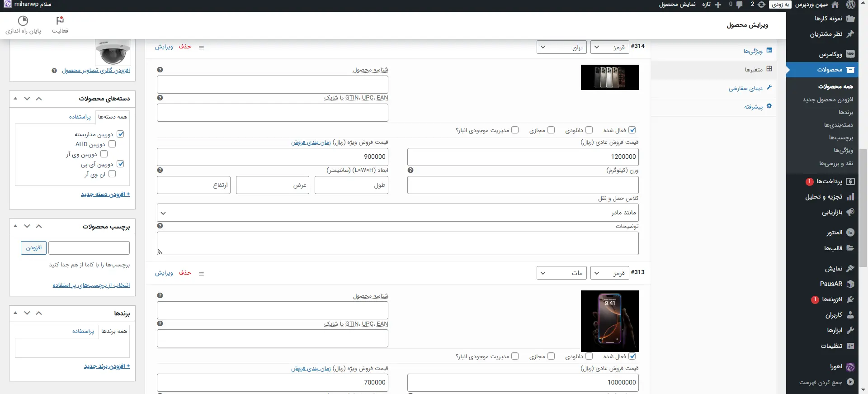This screenshot has height=394, width=868.
Task: Open المنتور sidebar icon
Action: (x=850, y=233)
